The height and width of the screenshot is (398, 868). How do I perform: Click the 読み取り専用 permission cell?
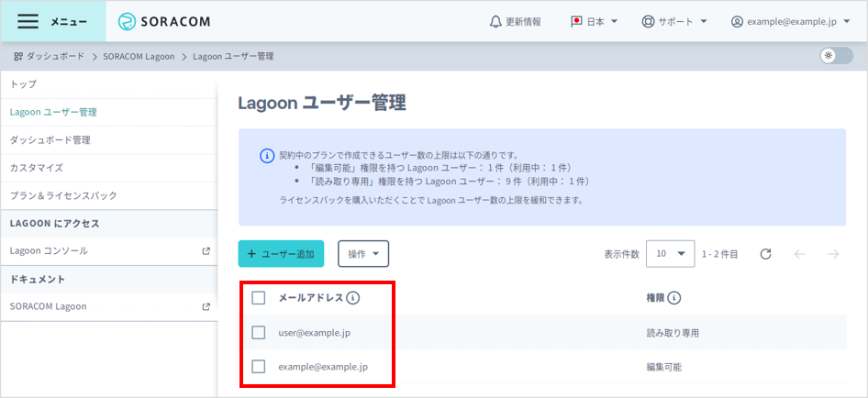[x=673, y=333]
